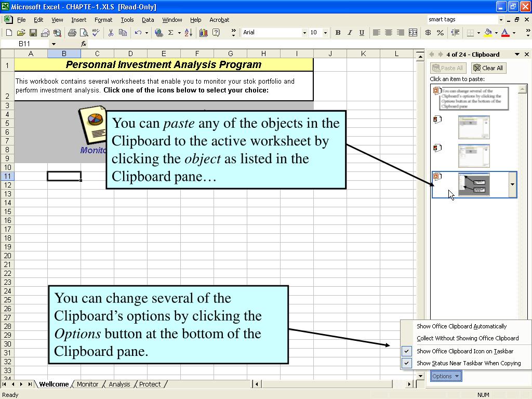
Task: Apply percent style format
Action: (x=440, y=33)
